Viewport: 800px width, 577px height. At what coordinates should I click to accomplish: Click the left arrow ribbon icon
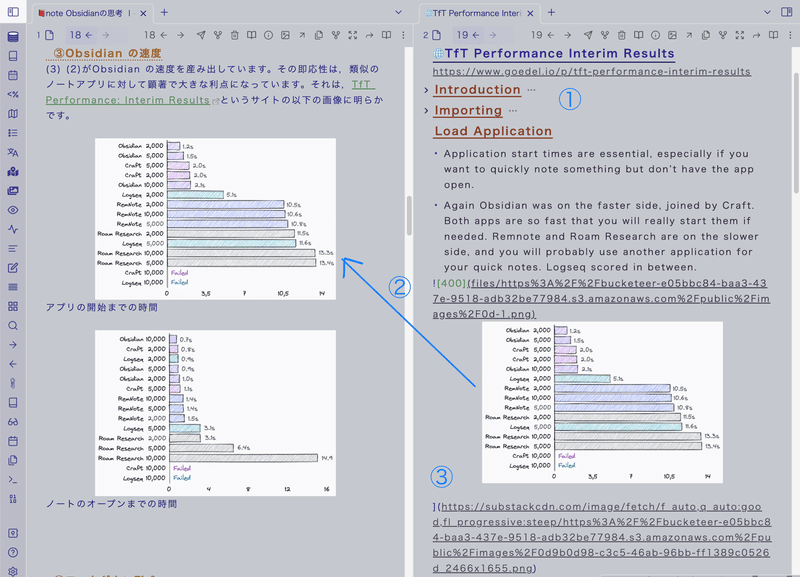[x=13, y=364]
